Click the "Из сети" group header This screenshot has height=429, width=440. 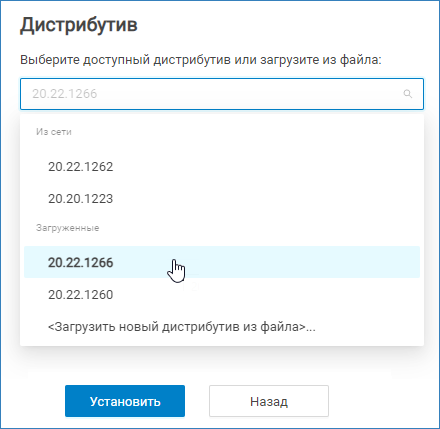coord(54,132)
